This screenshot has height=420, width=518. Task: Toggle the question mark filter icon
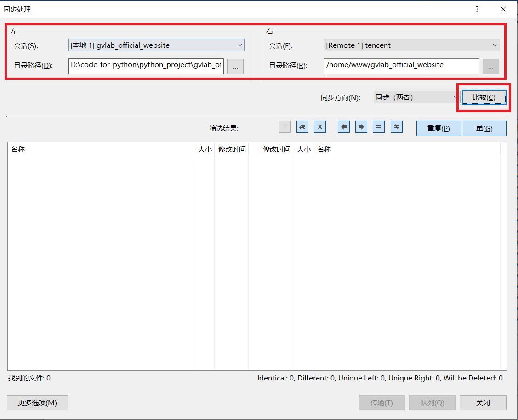tap(285, 127)
